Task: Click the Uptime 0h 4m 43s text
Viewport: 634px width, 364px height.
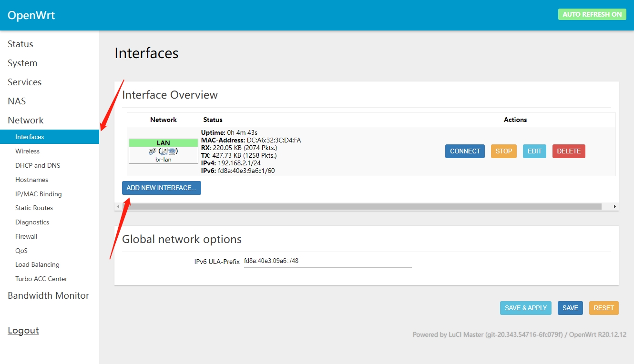Action: [230, 132]
